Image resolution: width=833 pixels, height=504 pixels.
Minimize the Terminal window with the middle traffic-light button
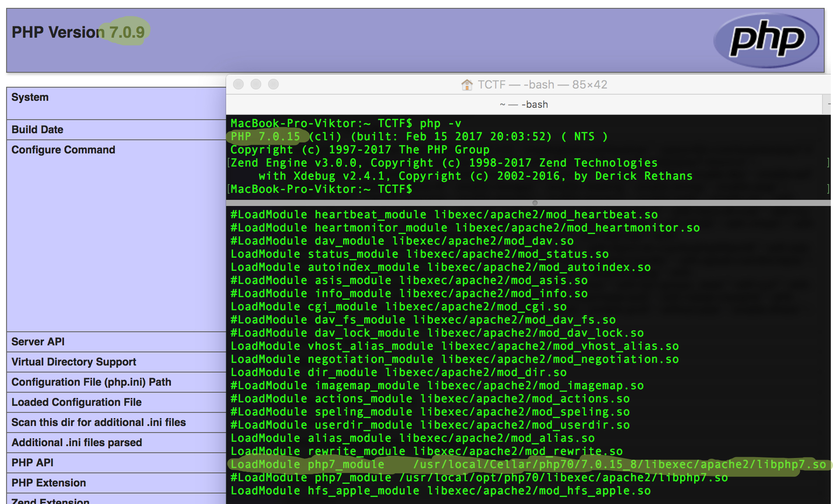point(256,84)
